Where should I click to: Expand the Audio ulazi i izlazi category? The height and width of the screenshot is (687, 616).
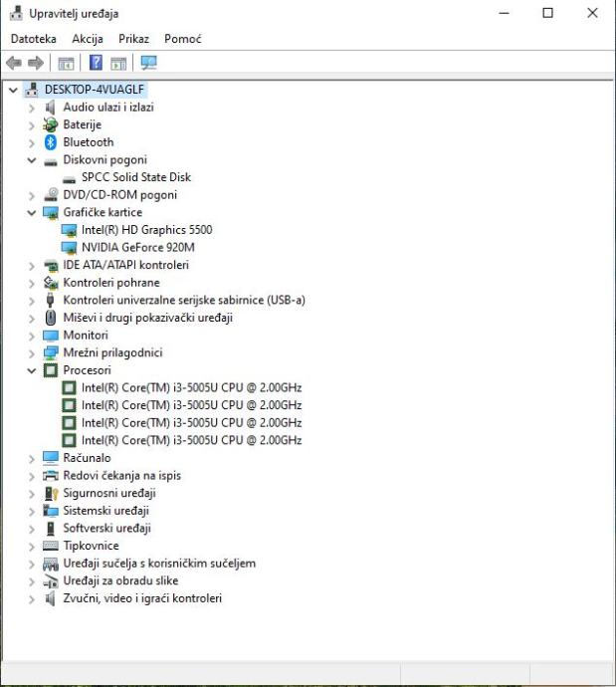click(x=32, y=108)
